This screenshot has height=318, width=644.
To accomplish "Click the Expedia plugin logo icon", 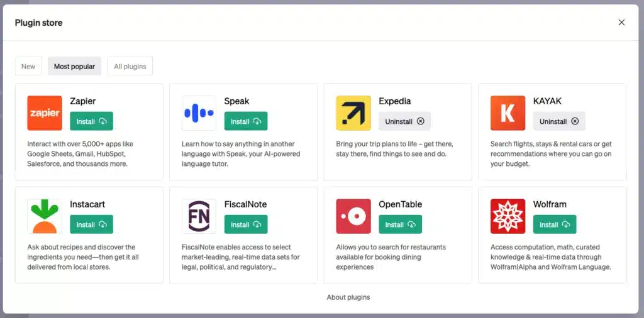I will click(x=353, y=113).
